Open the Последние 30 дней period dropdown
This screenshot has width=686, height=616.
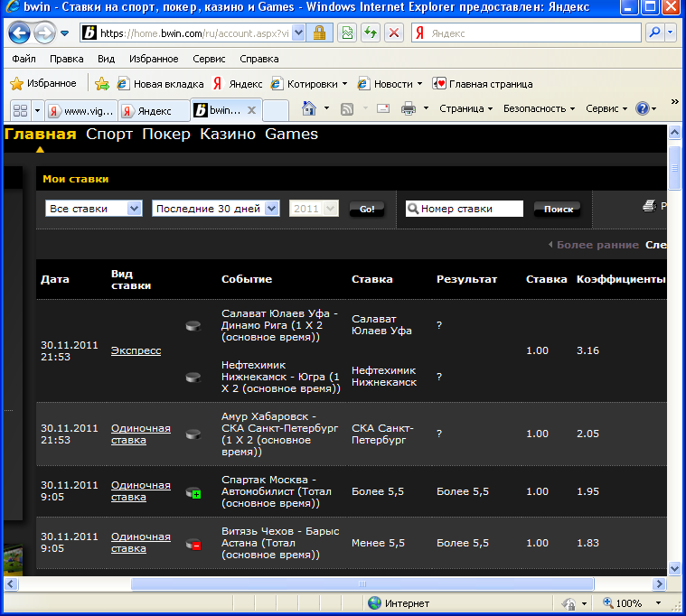point(216,209)
